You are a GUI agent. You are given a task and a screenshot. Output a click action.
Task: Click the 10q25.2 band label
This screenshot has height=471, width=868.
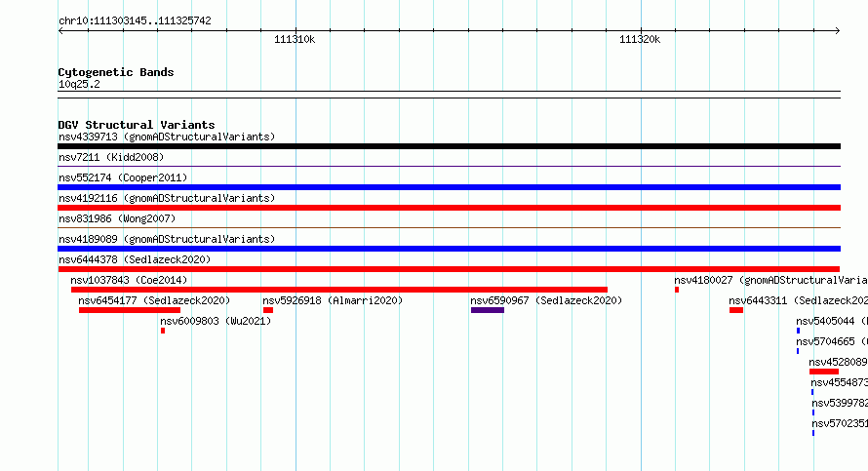pos(79,84)
